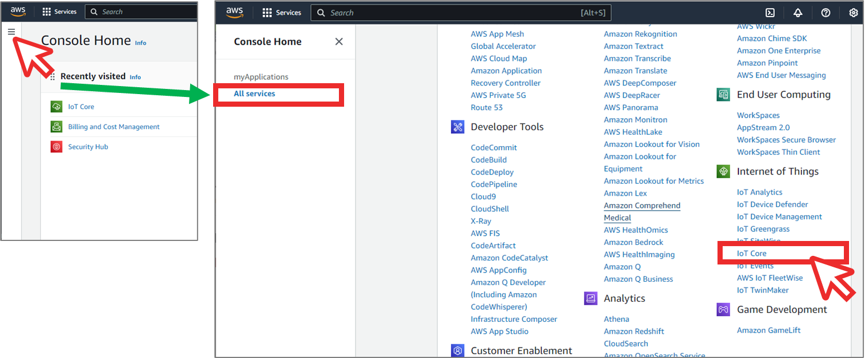The width and height of the screenshot is (868, 358).
Task: Open AWS HealthLake link
Action: coord(633,132)
